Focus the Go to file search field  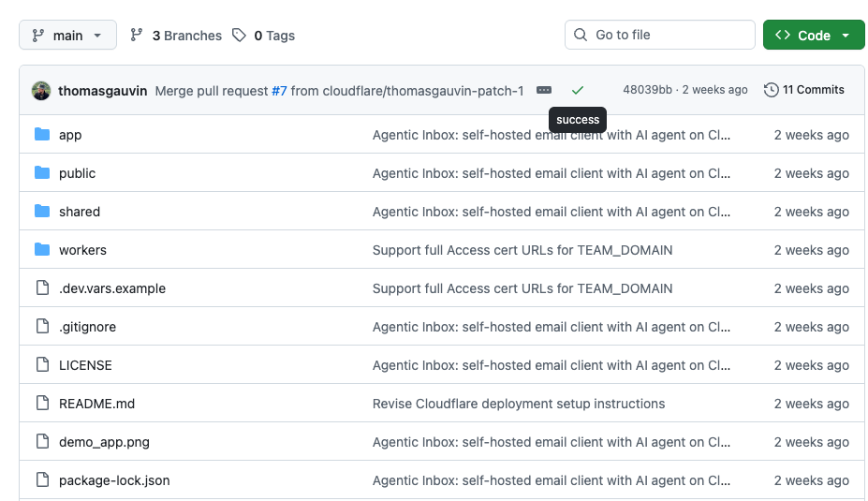click(660, 35)
